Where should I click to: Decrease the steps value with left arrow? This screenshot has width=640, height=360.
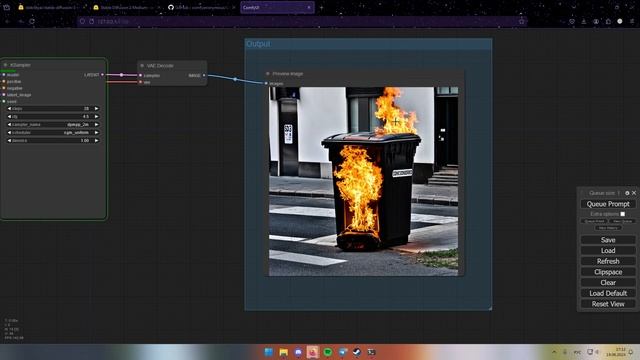9,109
